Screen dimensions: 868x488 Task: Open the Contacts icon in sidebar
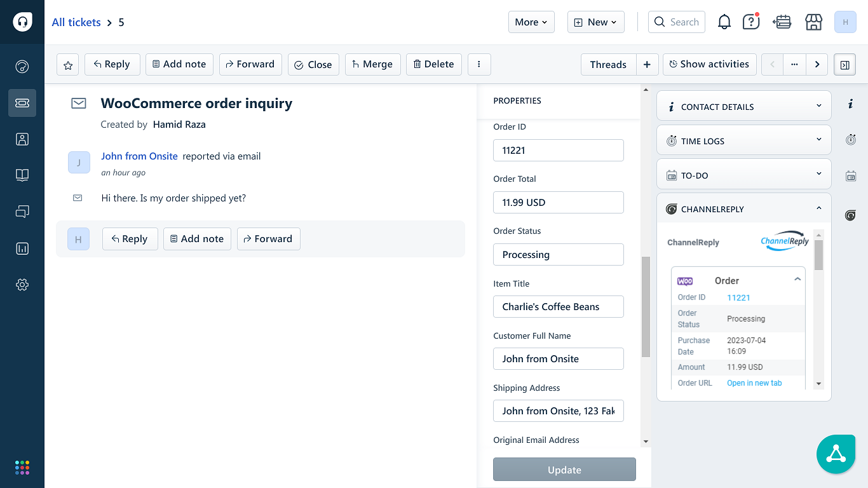click(22, 139)
